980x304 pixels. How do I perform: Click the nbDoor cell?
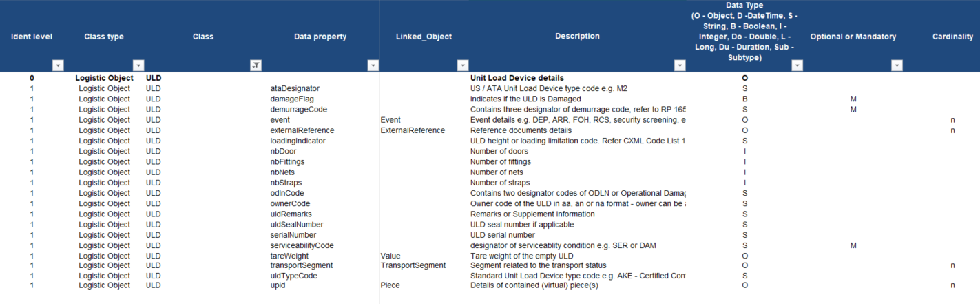click(x=284, y=151)
